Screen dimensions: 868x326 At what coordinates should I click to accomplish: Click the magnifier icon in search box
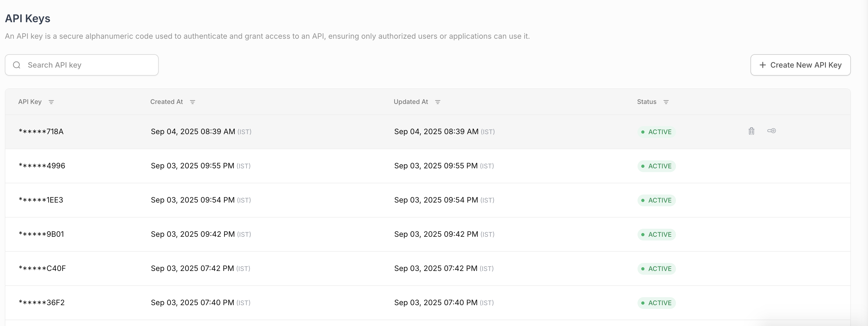[x=17, y=65]
